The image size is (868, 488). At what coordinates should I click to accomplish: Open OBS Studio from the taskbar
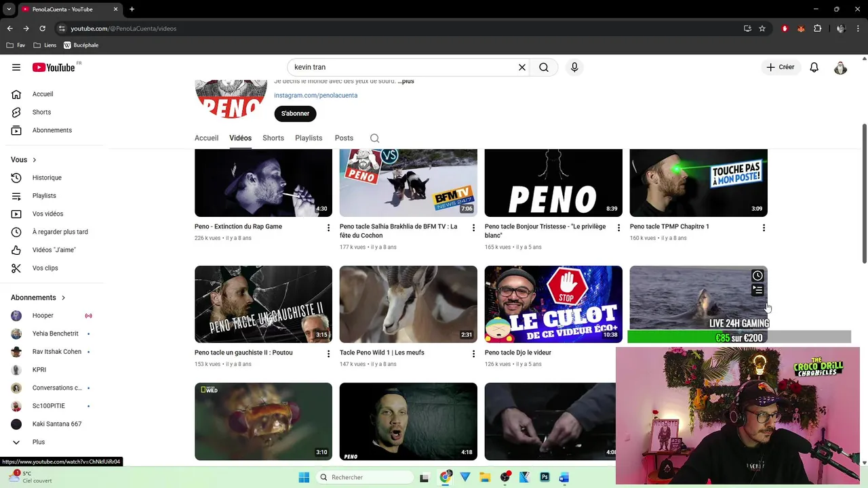click(505, 477)
